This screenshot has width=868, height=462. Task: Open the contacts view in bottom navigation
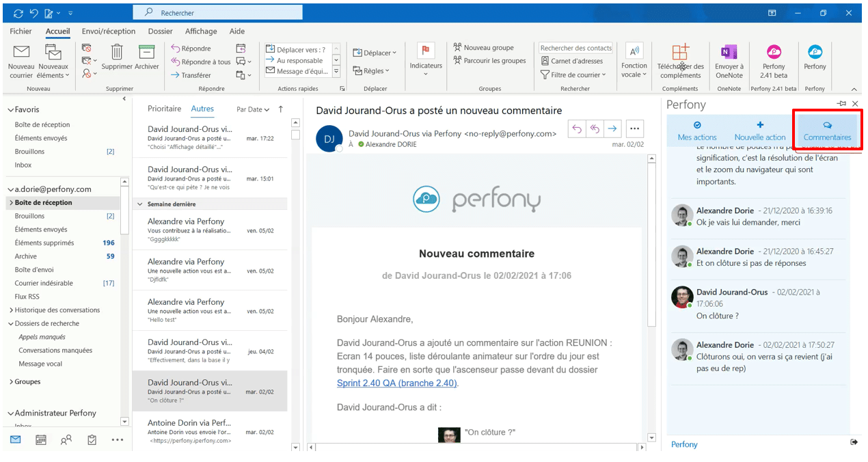pyautogui.click(x=66, y=439)
